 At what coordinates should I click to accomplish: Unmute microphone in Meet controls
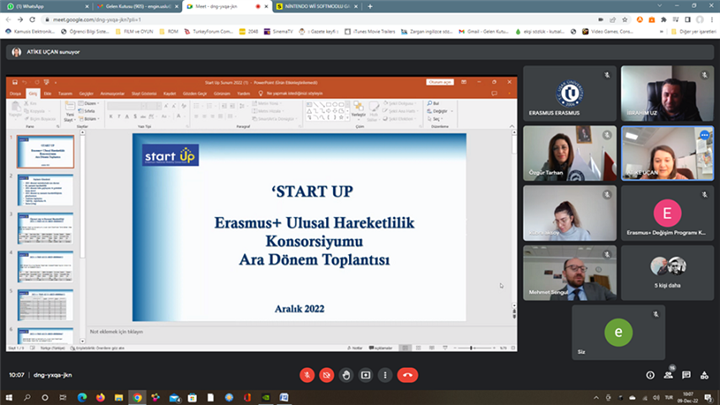(x=307, y=375)
